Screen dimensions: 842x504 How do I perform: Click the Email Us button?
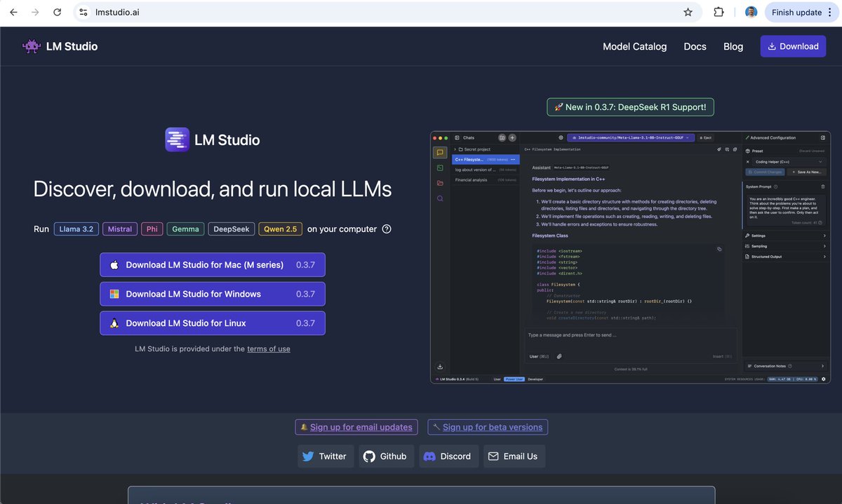coord(513,456)
